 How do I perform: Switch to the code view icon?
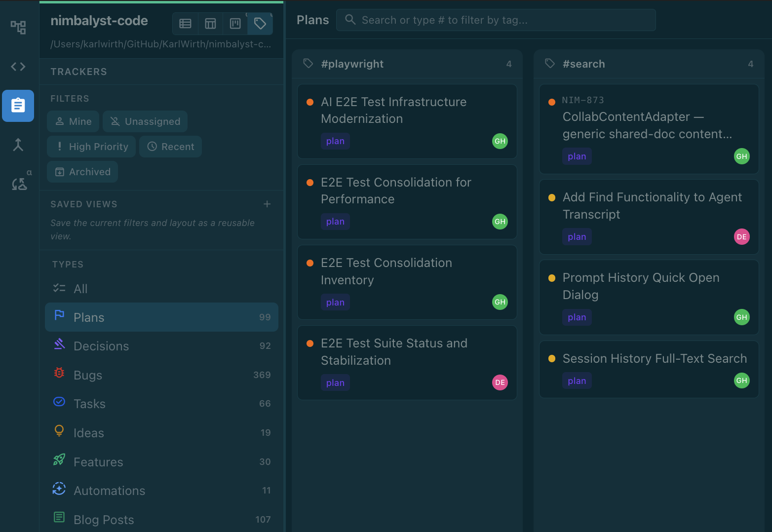(x=18, y=66)
